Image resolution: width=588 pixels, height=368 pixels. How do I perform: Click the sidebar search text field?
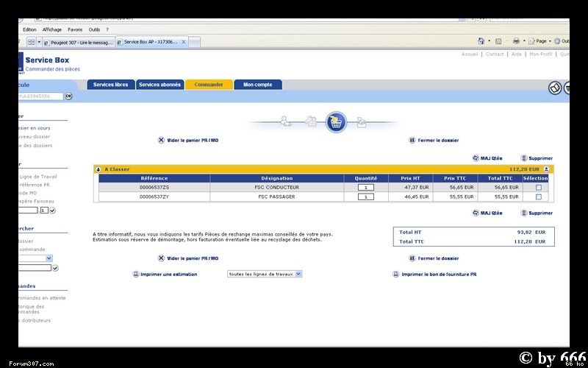tap(35, 268)
